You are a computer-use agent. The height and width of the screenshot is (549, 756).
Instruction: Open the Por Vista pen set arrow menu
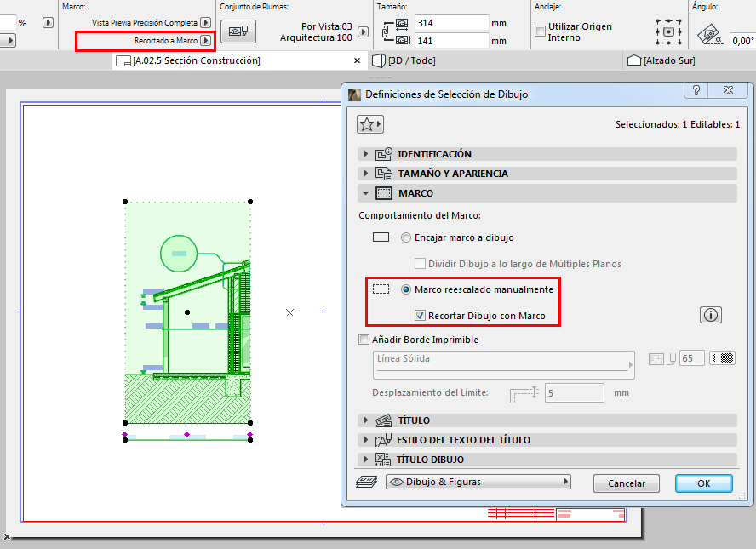pyautogui.click(x=364, y=31)
